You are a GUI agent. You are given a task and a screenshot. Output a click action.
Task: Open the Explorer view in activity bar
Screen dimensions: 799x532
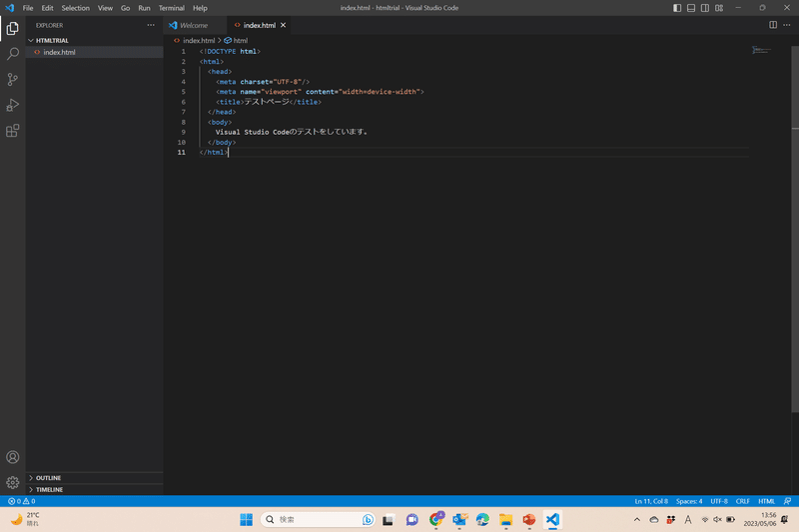(x=13, y=29)
